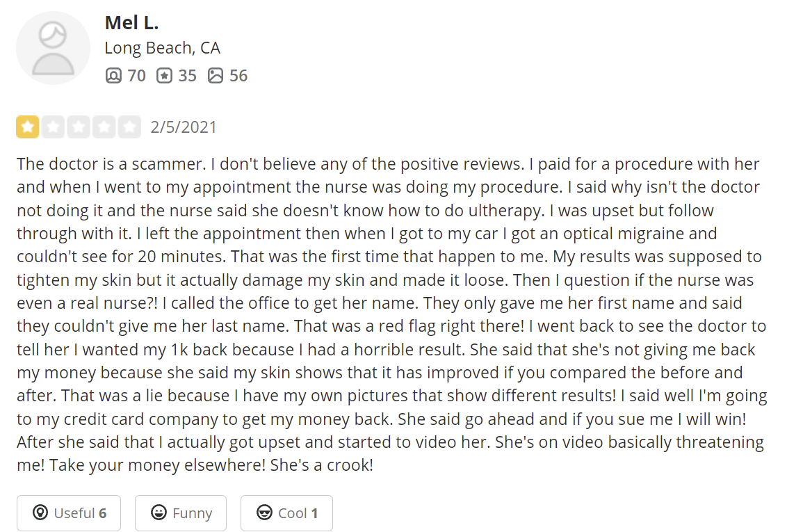The width and height of the screenshot is (787, 532).
Task: Open the Mel L. reviewer name
Action: 131,22
